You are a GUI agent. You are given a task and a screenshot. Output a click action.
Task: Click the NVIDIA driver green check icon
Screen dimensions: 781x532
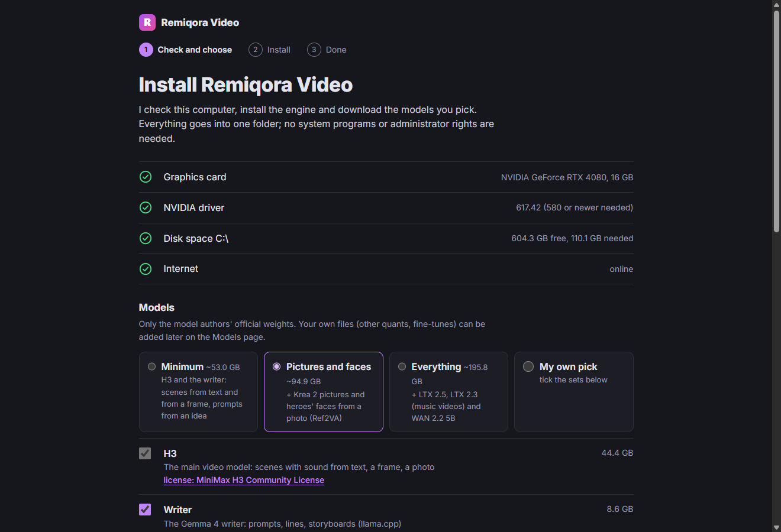[x=146, y=207]
